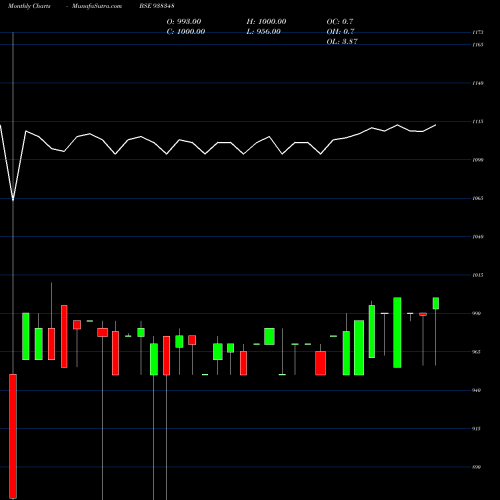Click the open value "O: 993.00"
Viewport: 500px width, 500px height.
tap(184, 21)
